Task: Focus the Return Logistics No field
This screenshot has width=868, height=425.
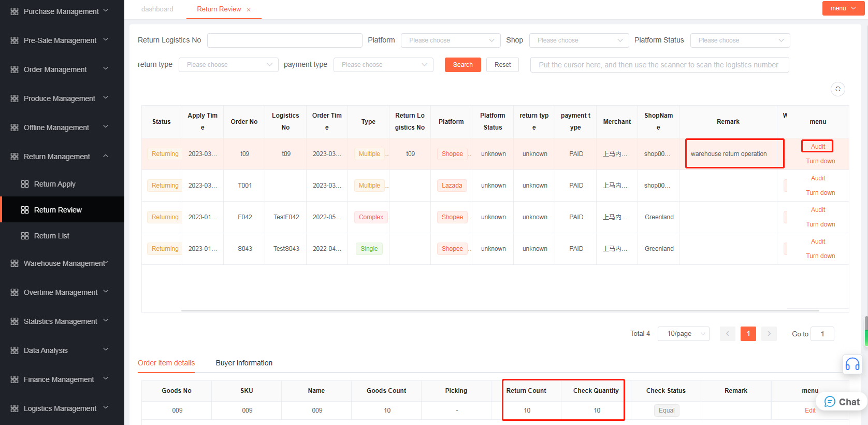Action: pos(285,40)
